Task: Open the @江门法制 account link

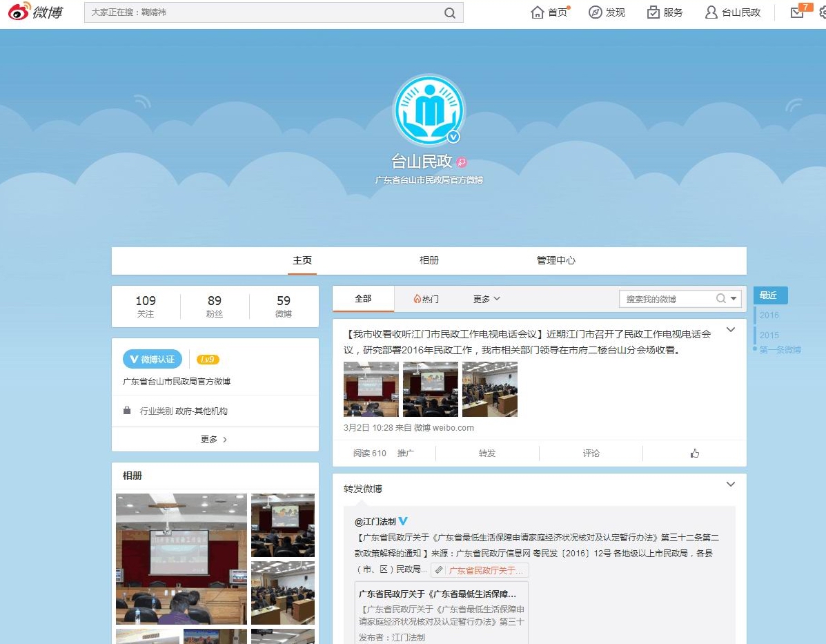Action: point(375,521)
